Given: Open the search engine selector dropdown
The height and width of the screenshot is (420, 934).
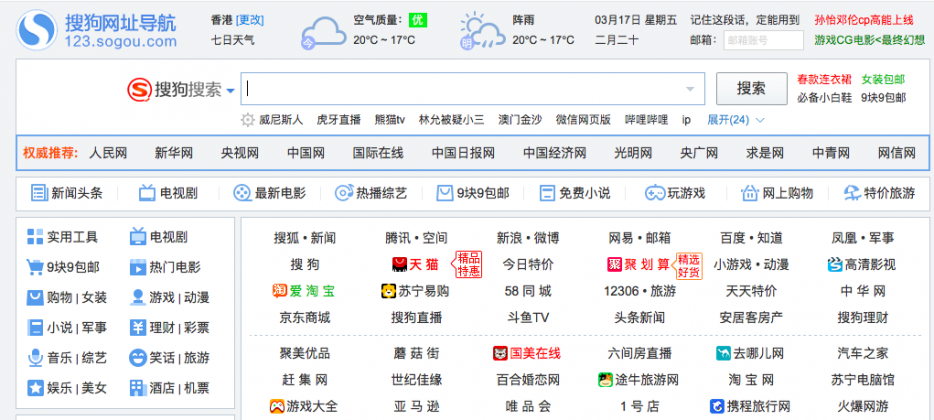Looking at the screenshot, I should pyautogui.click(x=231, y=90).
